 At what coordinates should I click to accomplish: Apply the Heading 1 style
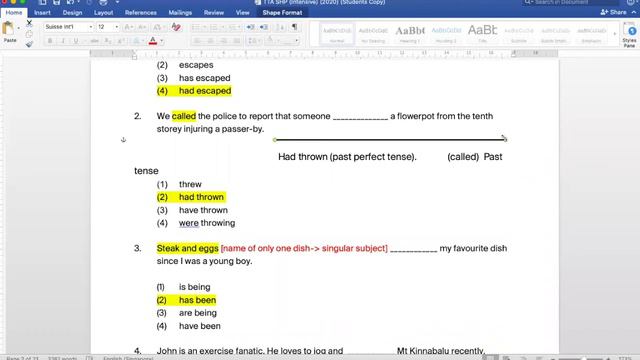pyautogui.click(x=410, y=34)
